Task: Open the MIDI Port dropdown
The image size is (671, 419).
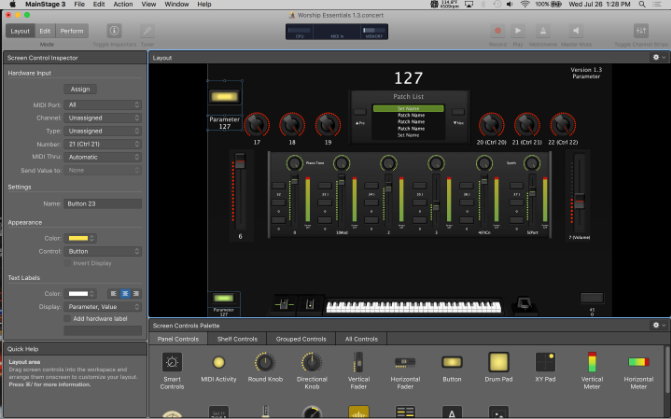Action: coord(103,105)
